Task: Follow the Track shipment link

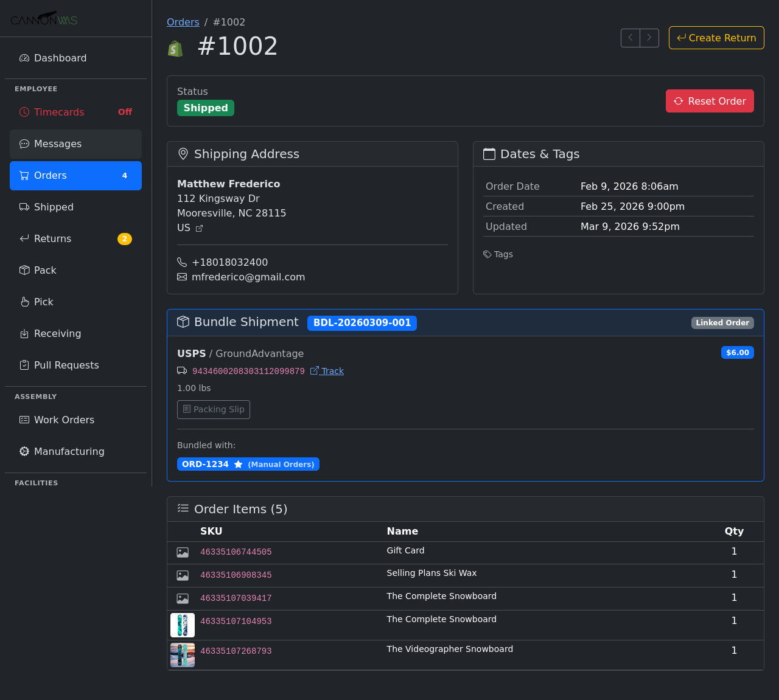Action: 327,371
